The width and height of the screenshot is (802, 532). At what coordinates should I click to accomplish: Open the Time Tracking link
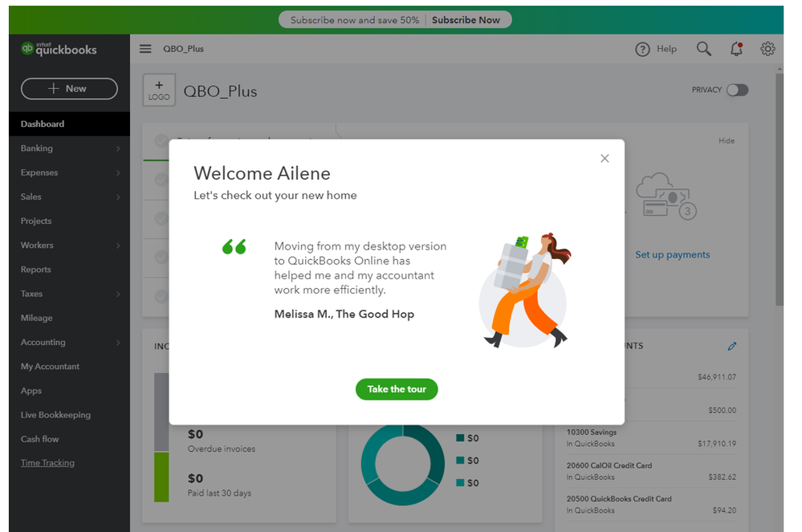(x=47, y=463)
